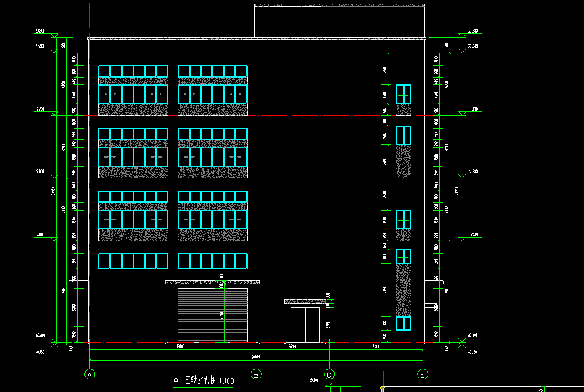Click the axis bubble labeled A

click(x=89, y=374)
